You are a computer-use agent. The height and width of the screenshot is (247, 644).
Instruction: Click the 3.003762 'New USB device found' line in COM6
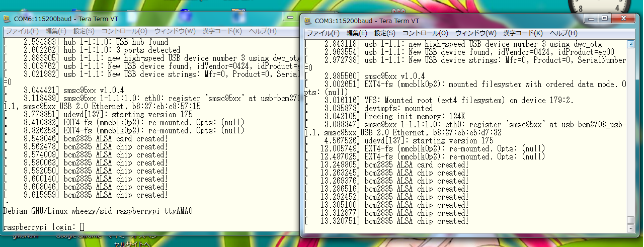tap(151, 66)
